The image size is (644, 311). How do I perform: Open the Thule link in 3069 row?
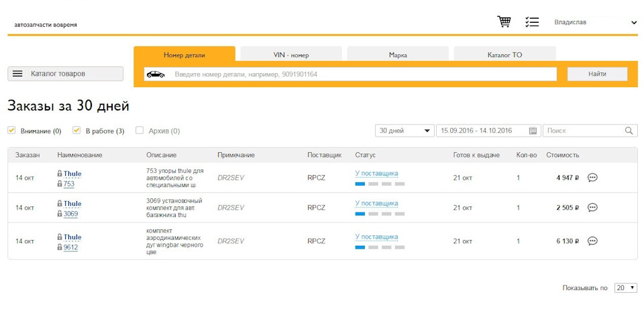(x=72, y=204)
